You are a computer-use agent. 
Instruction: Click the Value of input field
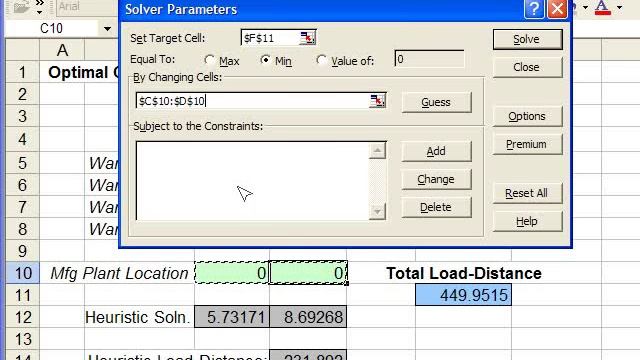pyautogui.click(x=429, y=59)
